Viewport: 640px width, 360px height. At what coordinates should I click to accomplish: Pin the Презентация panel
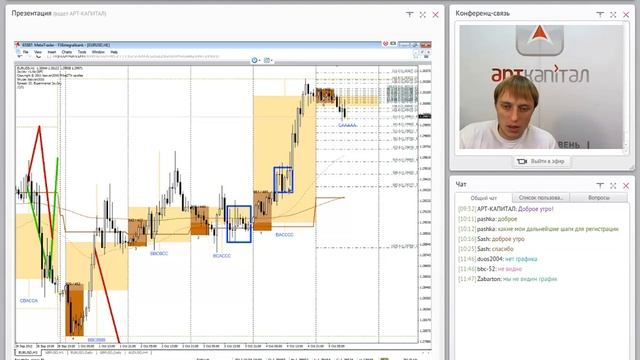coord(410,15)
